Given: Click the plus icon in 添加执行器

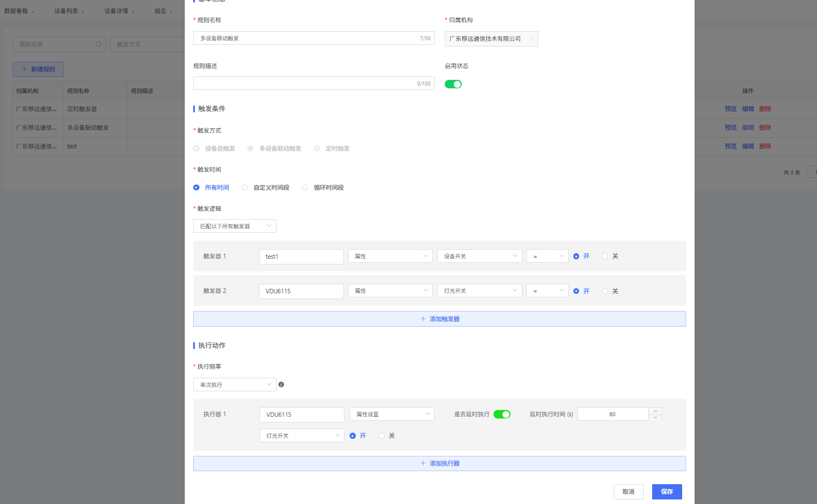Looking at the screenshot, I should (x=423, y=463).
